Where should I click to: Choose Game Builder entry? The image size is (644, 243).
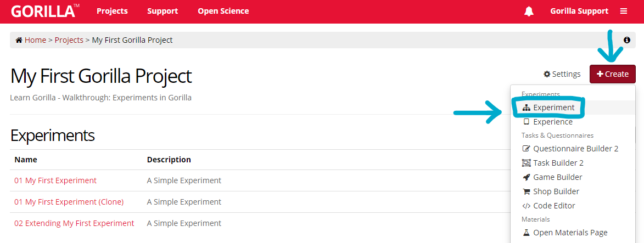point(573,177)
